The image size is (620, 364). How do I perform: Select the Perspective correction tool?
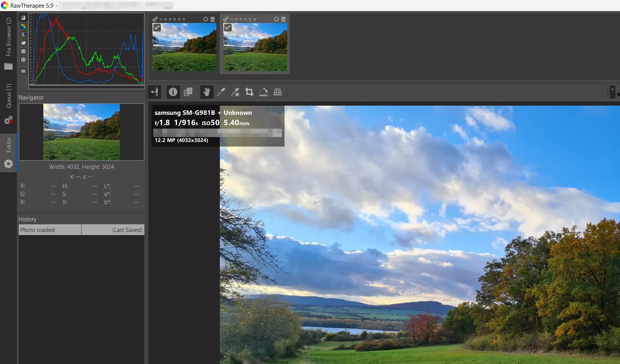tap(278, 92)
